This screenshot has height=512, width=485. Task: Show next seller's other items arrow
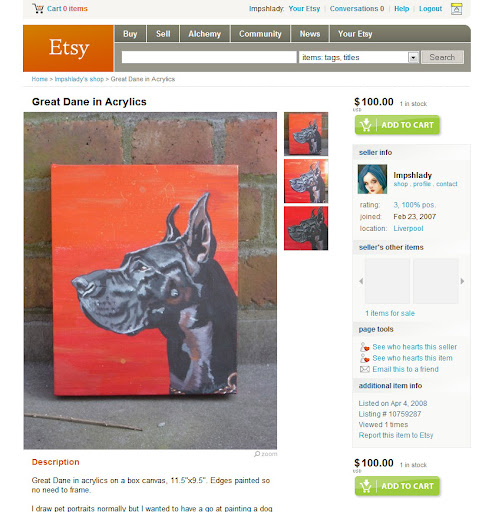point(462,281)
